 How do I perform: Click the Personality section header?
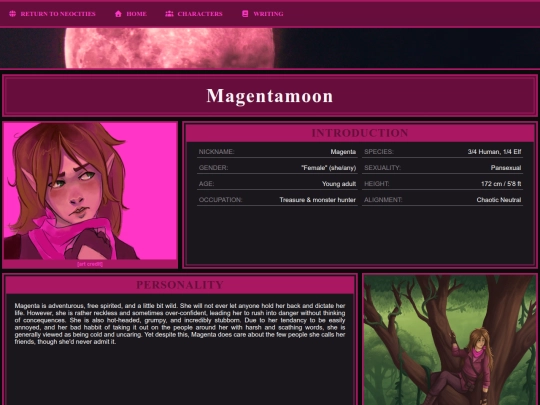coord(180,285)
